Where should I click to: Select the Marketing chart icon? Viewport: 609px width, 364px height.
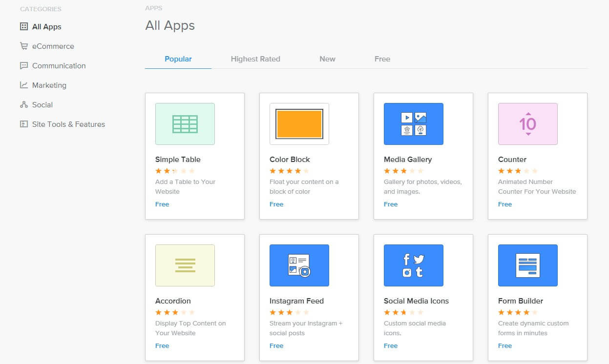pyautogui.click(x=23, y=85)
